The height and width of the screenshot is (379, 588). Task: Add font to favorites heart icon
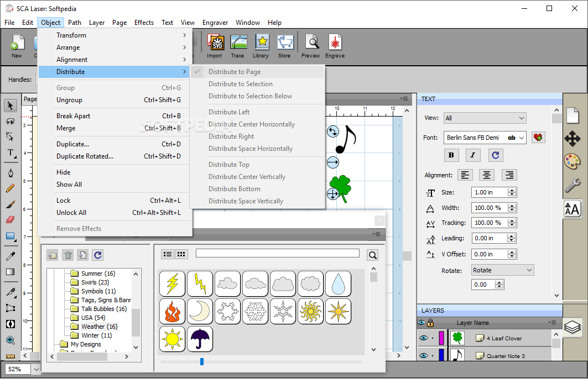pyautogui.click(x=538, y=138)
